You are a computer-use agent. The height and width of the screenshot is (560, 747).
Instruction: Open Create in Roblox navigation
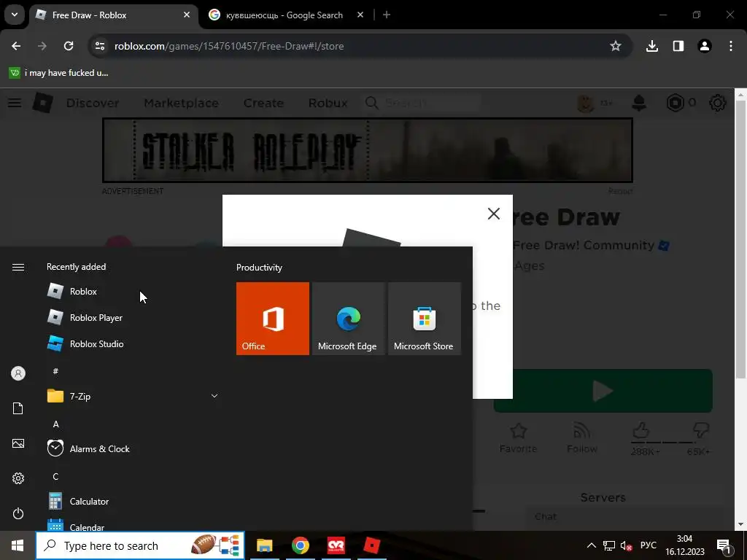pos(263,103)
